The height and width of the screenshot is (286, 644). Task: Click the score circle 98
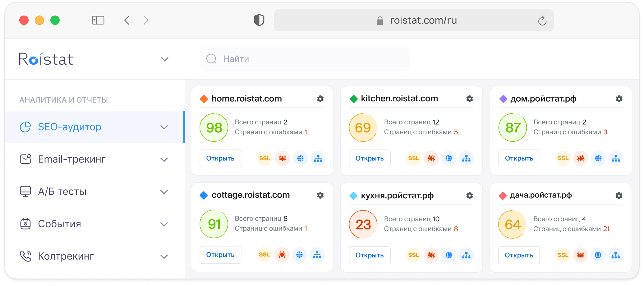[x=214, y=127]
